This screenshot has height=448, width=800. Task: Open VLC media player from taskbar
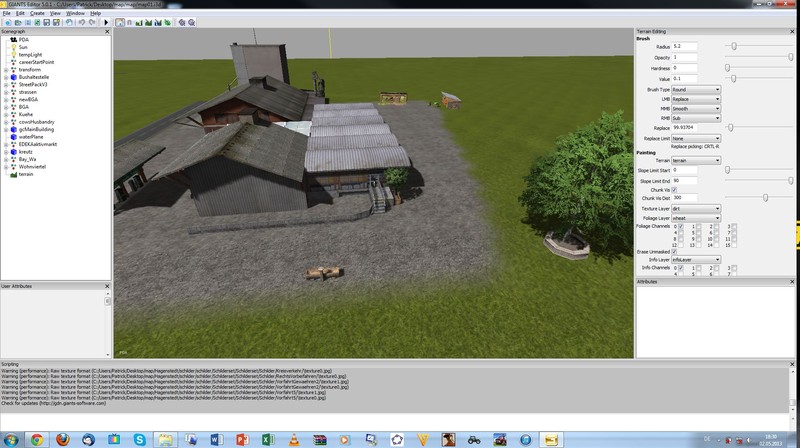tap(294, 439)
